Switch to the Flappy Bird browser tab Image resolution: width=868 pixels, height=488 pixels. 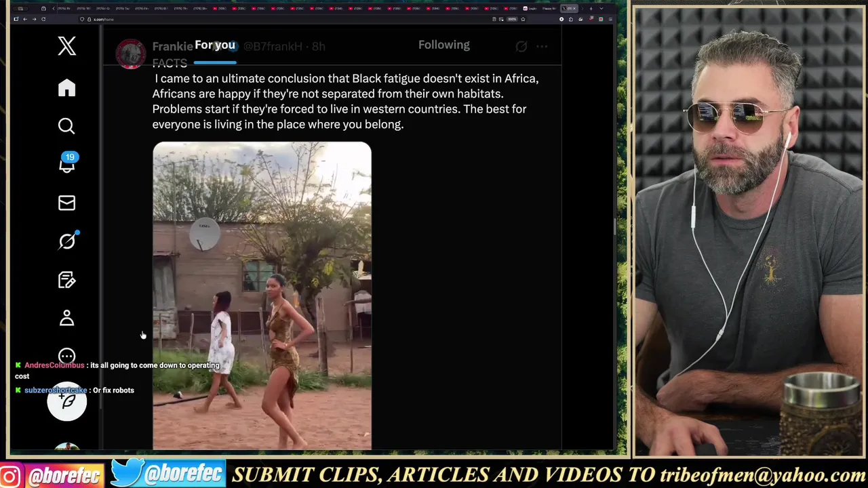pyautogui.click(x=549, y=9)
